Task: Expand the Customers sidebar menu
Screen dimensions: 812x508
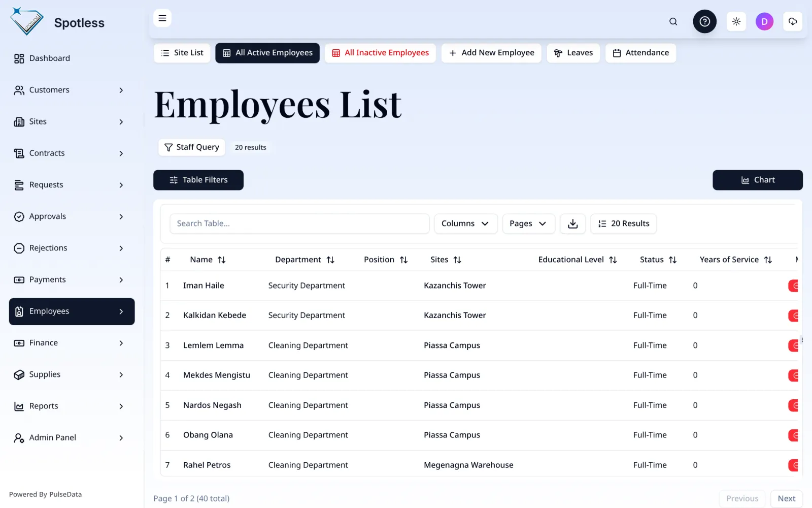Action: coord(72,90)
